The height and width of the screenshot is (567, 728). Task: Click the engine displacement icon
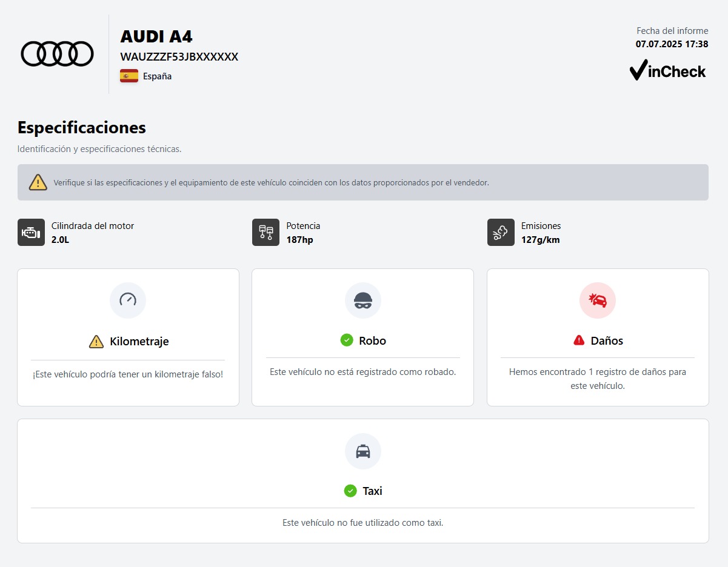coord(31,233)
